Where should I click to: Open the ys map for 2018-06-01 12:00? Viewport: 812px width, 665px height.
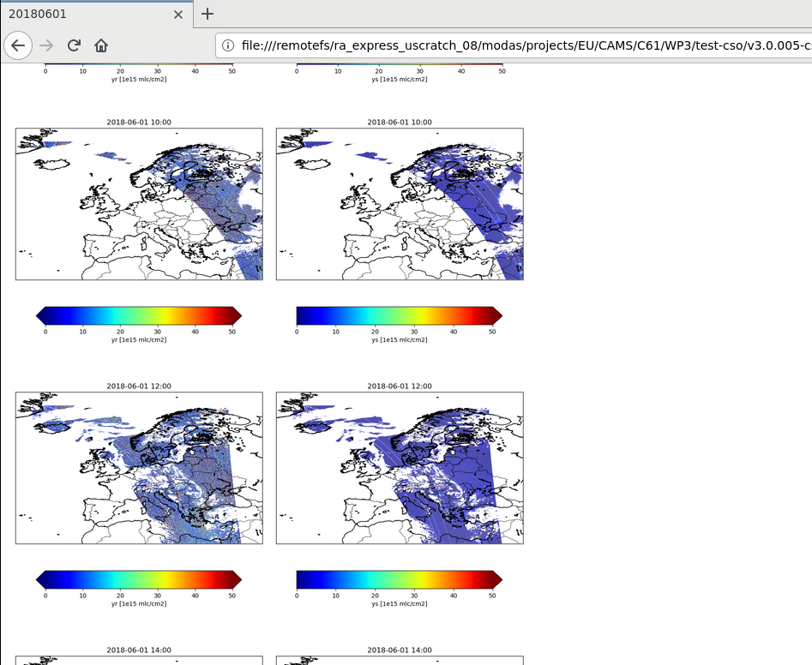[x=400, y=468]
